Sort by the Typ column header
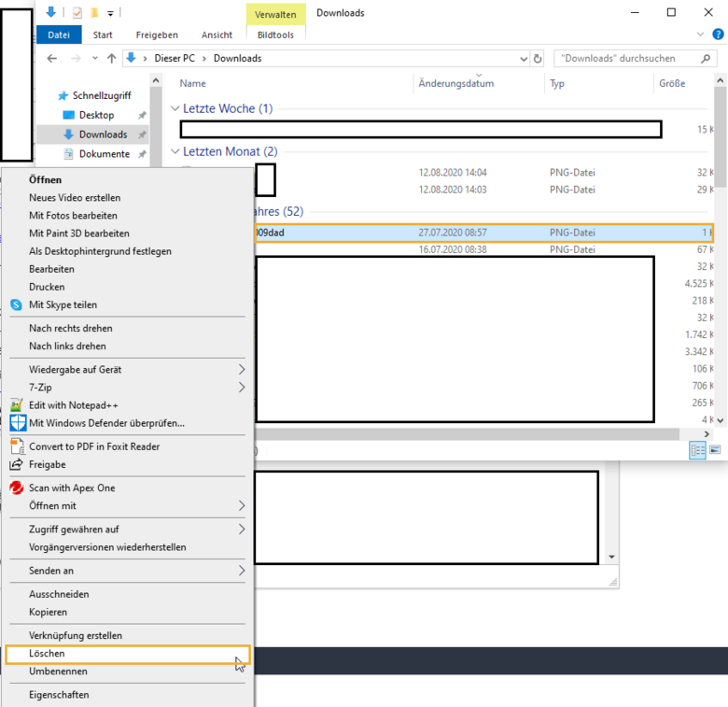Screen dimensions: 728x707 [x=557, y=84]
